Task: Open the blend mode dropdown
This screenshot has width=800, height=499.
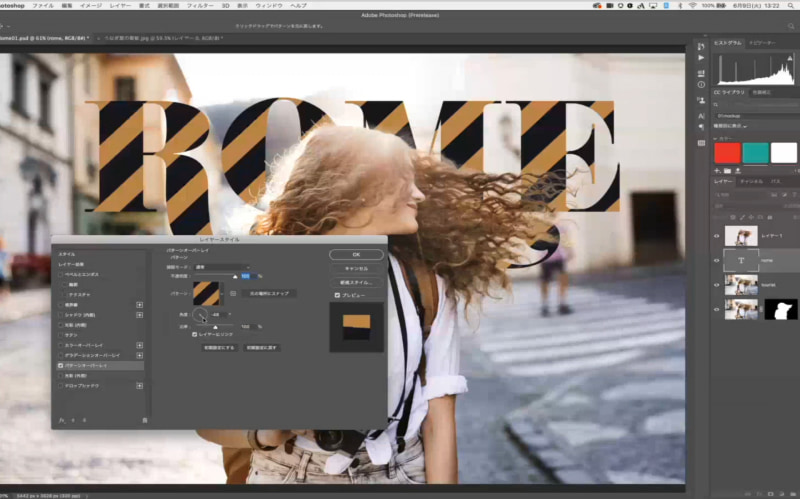Action: 222,267
